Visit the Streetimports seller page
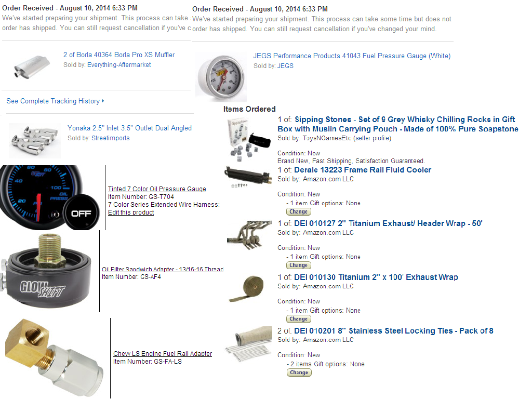This screenshot has height=399, width=532. tap(111, 138)
